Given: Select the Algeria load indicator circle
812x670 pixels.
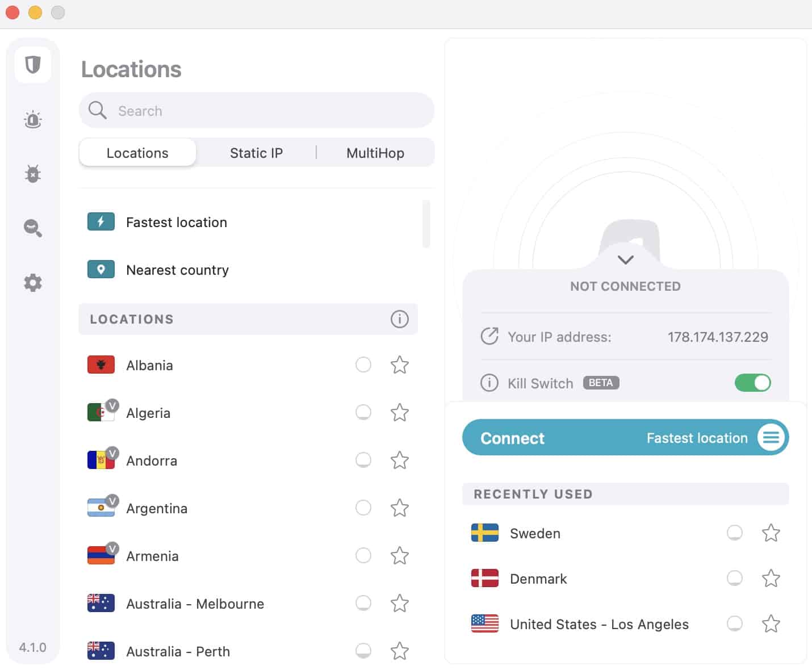Looking at the screenshot, I should (363, 412).
